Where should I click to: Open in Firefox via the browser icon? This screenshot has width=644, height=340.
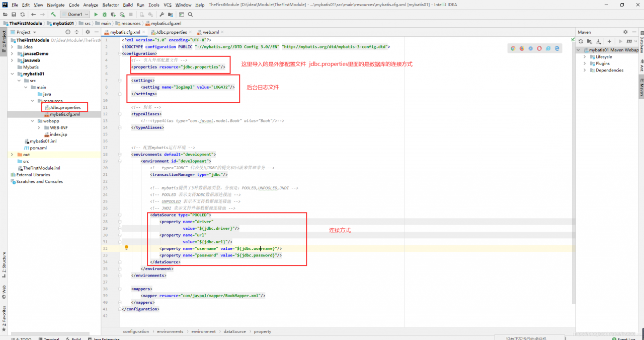pyautogui.click(x=522, y=48)
